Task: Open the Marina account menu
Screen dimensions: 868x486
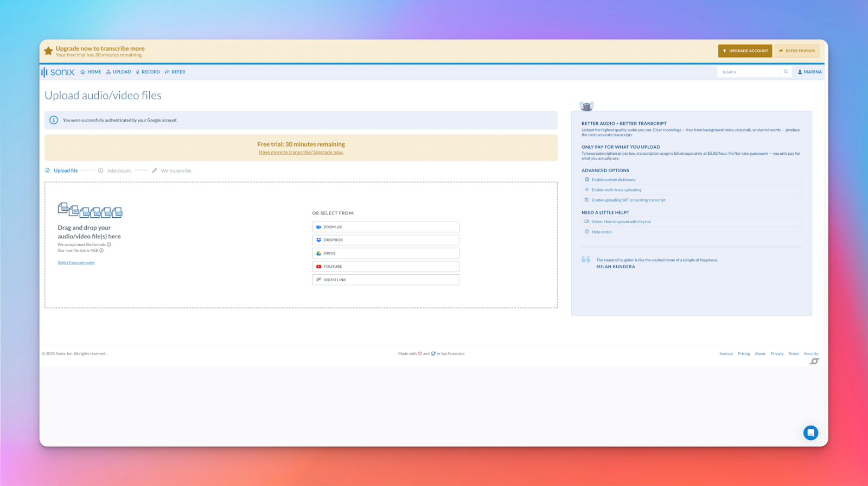Action: (809, 72)
